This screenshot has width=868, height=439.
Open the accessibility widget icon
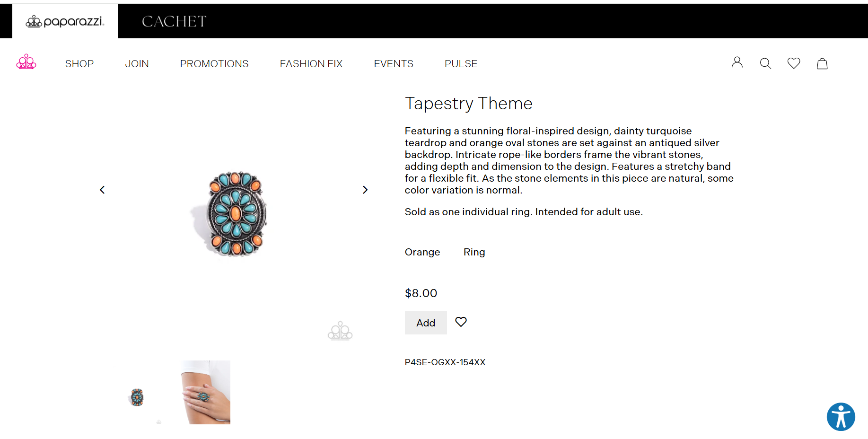[x=841, y=417]
